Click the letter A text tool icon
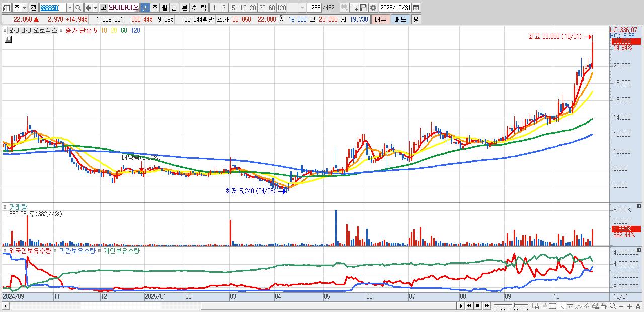Screen dimensions: 644x312 638,306
